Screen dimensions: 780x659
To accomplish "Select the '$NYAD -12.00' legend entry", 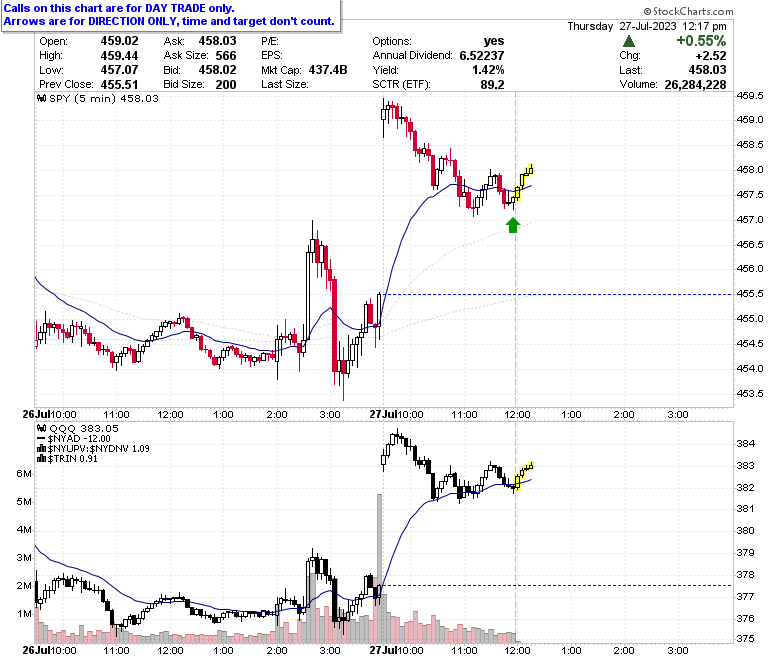I will [79, 439].
